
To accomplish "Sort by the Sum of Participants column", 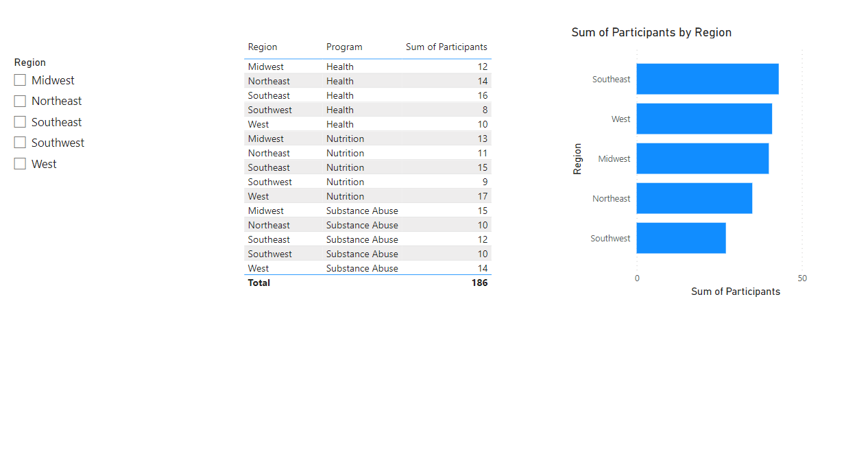I will [x=446, y=47].
